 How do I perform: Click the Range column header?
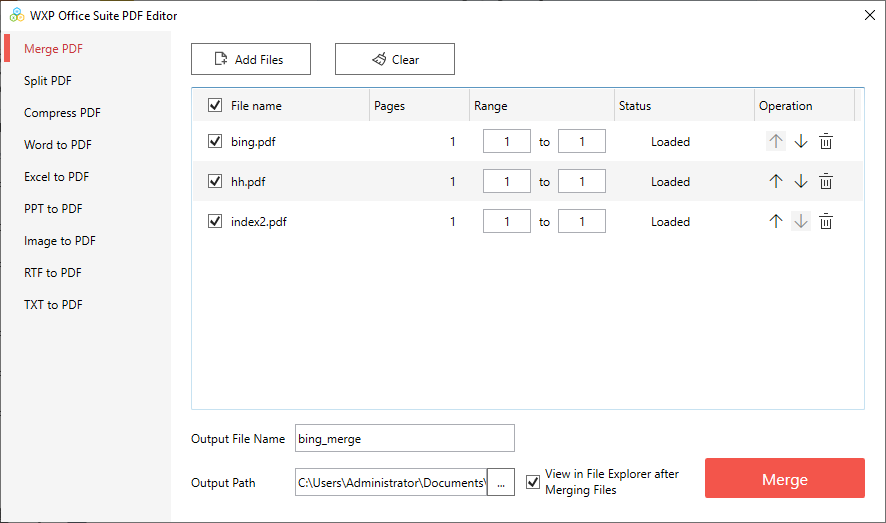click(542, 106)
